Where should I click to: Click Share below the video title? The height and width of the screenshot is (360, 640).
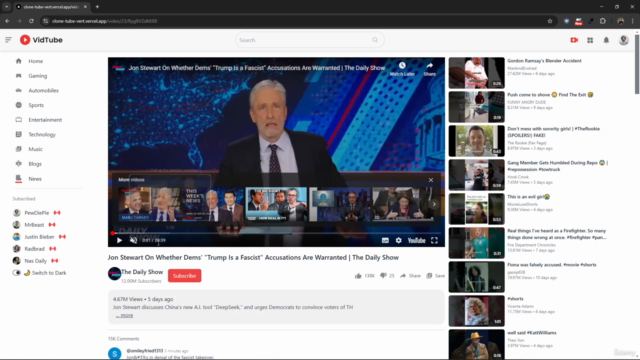[410, 276]
